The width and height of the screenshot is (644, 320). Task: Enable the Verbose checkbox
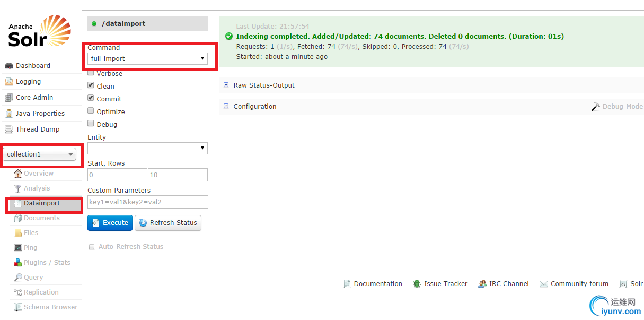click(91, 73)
